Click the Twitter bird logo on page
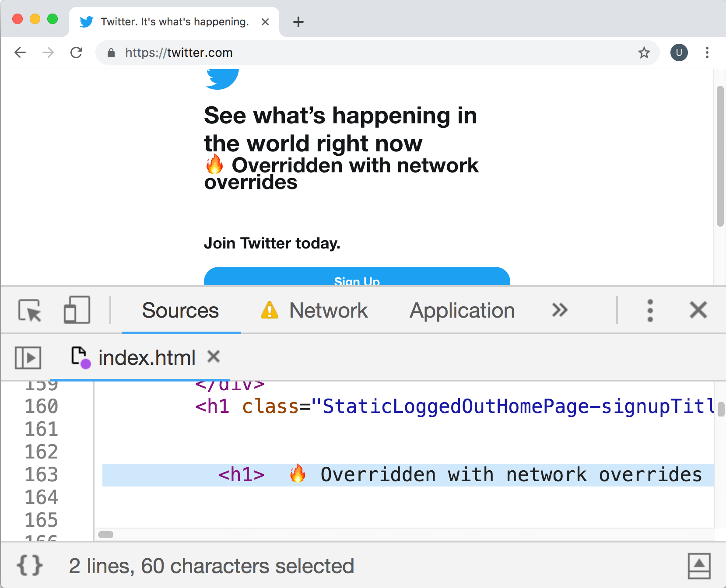Viewport: 726px width, 588px height. tap(222, 79)
